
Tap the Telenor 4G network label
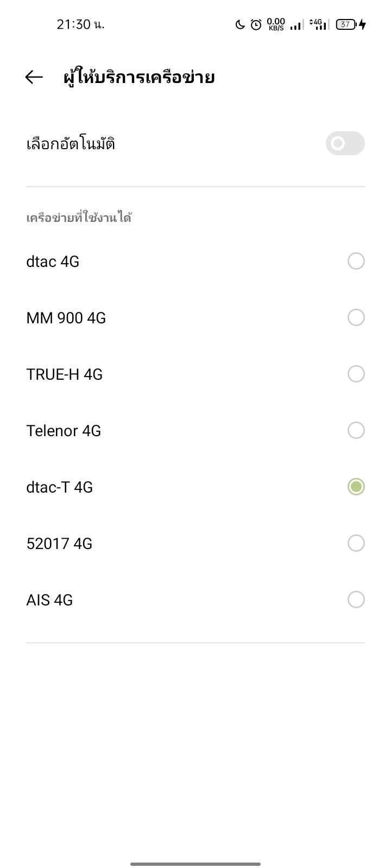pos(64,431)
